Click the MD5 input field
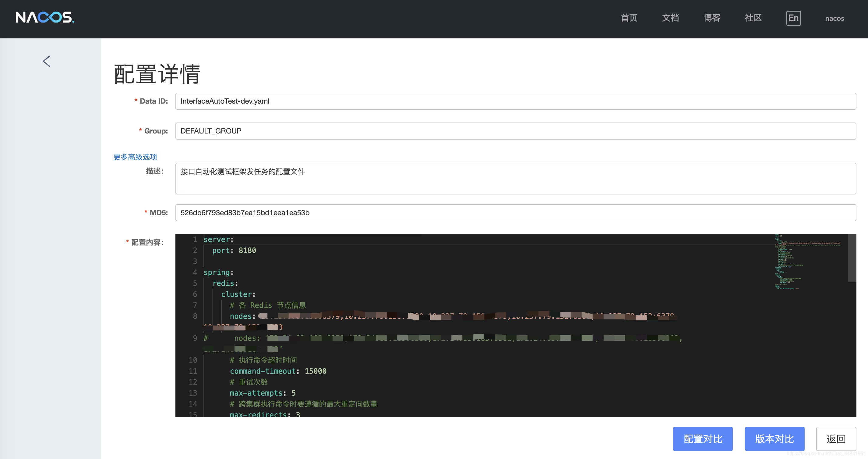The width and height of the screenshot is (868, 459). coord(516,212)
